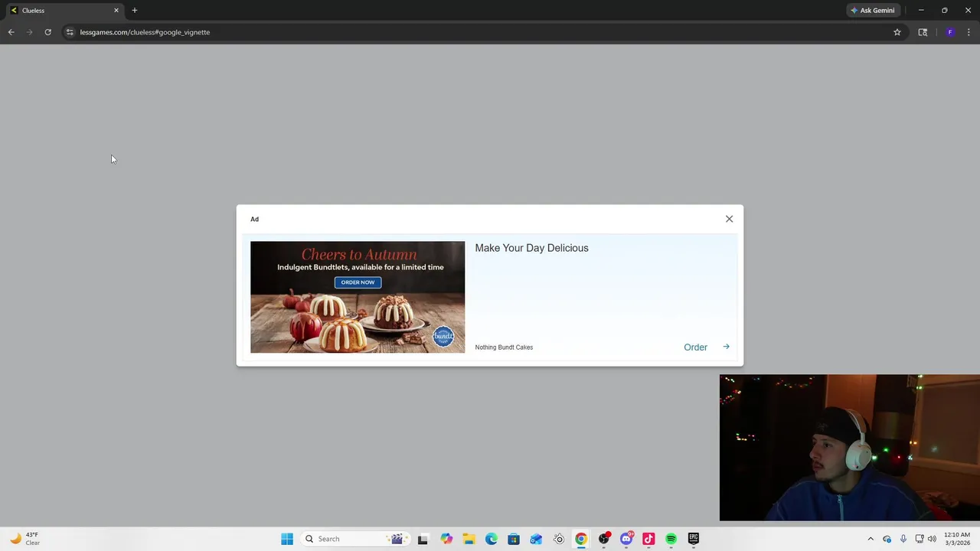980x551 pixels.
Task: Click the microphone tray icon
Action: coord(903,539)
